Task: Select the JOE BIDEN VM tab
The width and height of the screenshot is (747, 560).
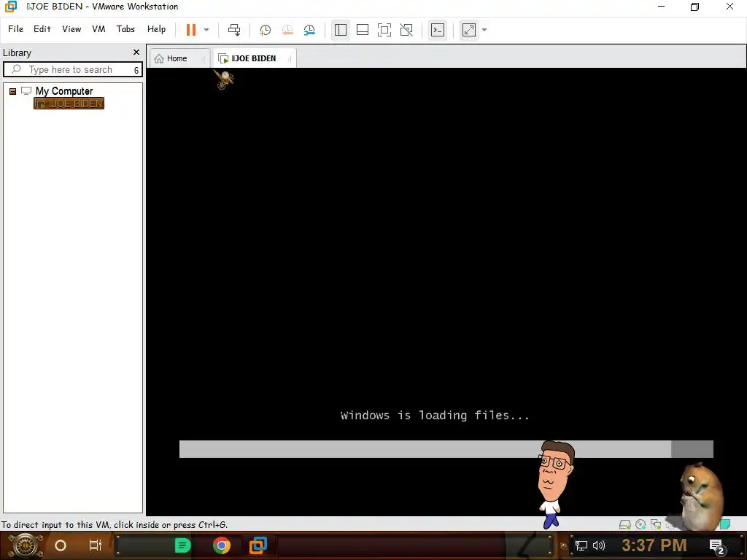Action: coord(253,58)
